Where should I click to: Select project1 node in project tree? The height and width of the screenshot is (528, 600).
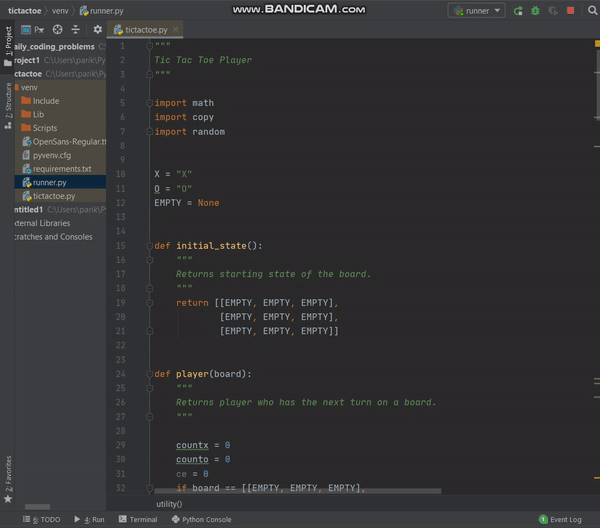60,60
